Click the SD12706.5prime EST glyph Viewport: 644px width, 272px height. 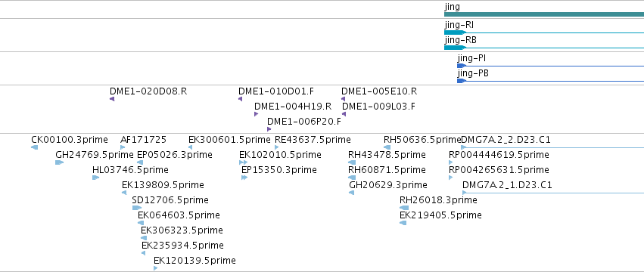(137, 208)
